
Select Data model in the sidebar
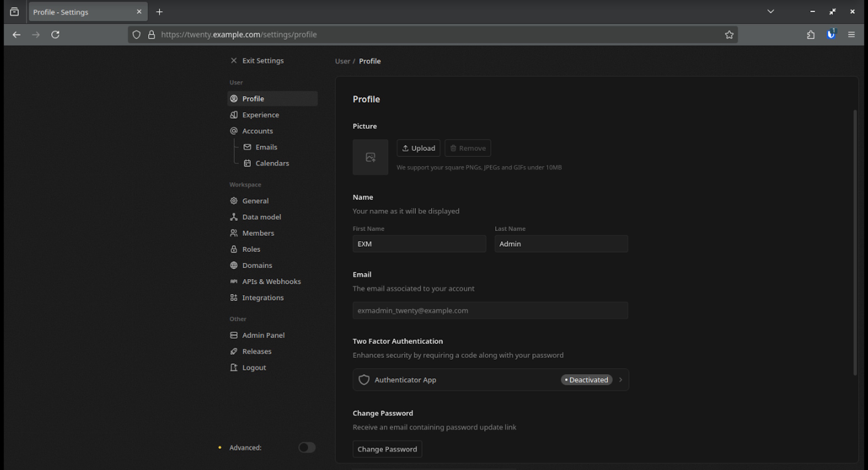click(x=261, y=217)
